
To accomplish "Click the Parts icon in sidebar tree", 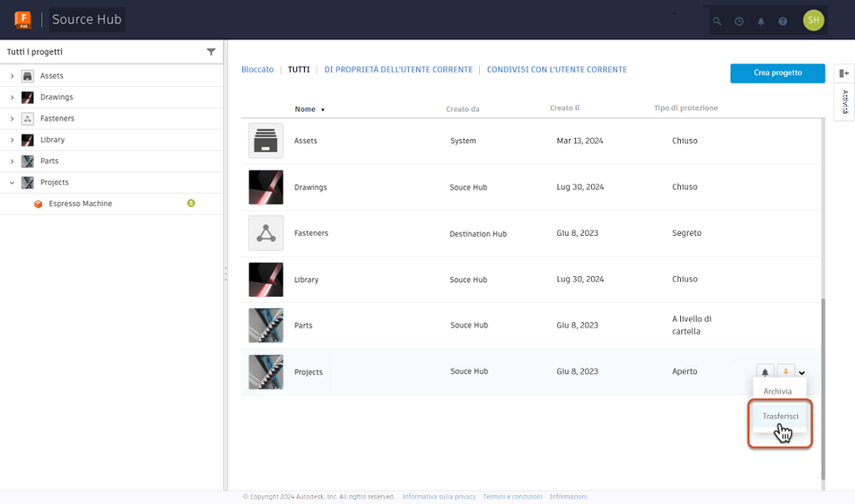I will tap(27, 161).
